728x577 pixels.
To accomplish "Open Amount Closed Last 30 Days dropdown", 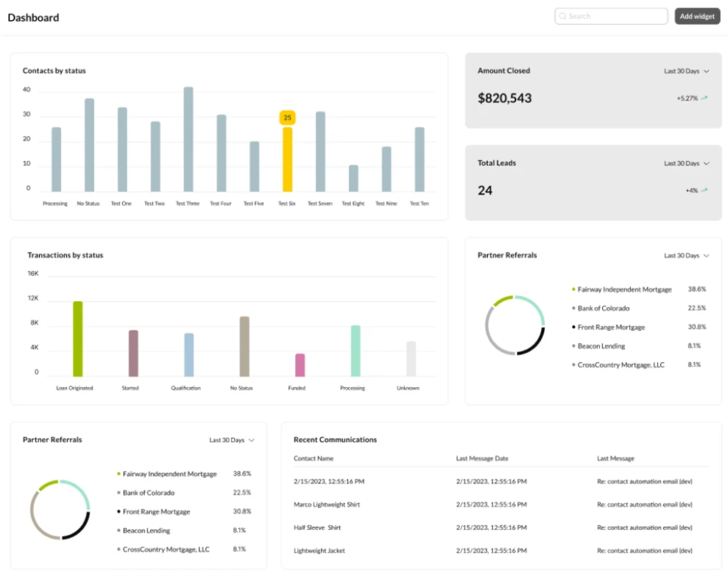I will [687, 71].
